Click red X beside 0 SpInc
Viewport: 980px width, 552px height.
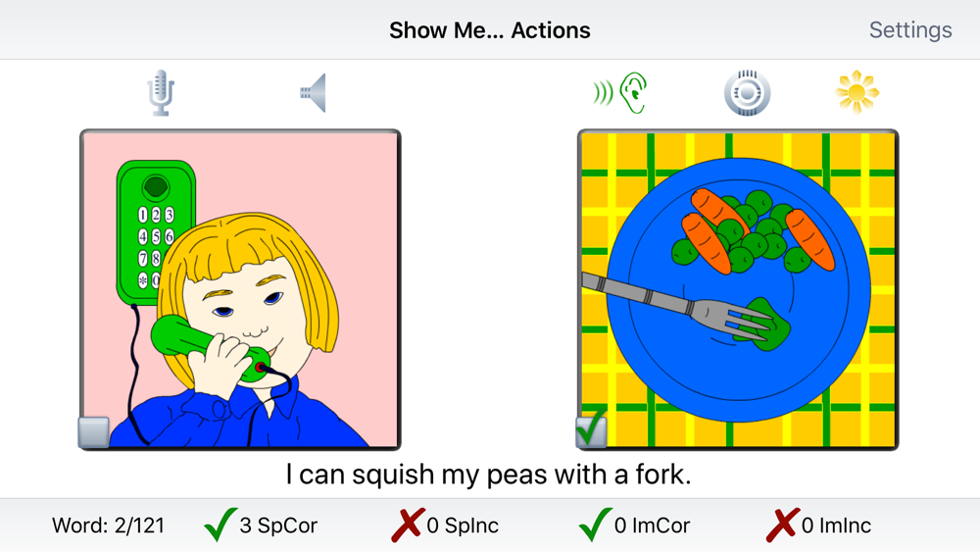click(x=408, y=525)
